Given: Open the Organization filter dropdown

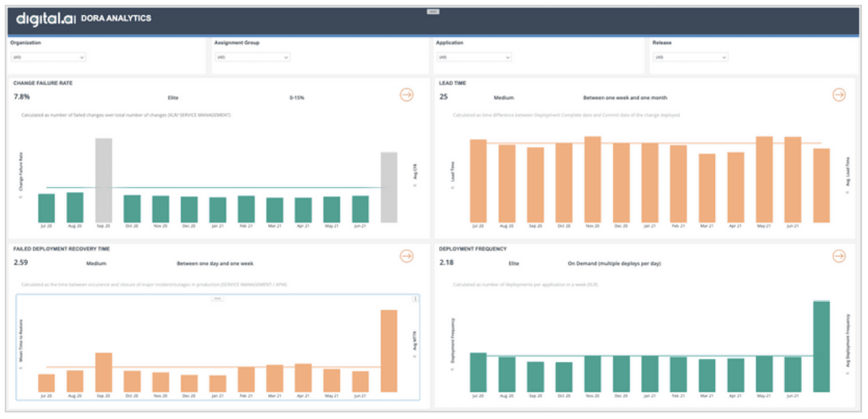Looking at the screenshot, I should coord(48,57).
